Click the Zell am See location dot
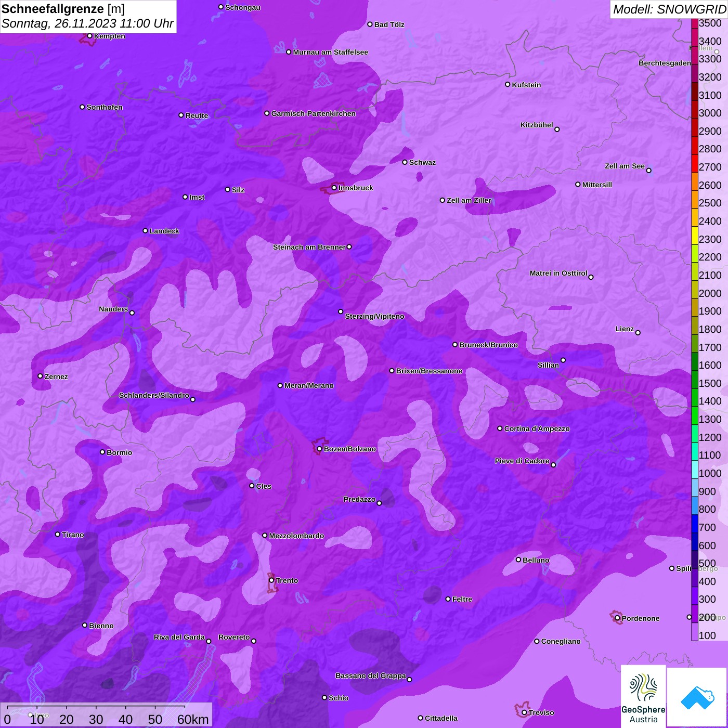The image size is (728, 728). (648, 170)
